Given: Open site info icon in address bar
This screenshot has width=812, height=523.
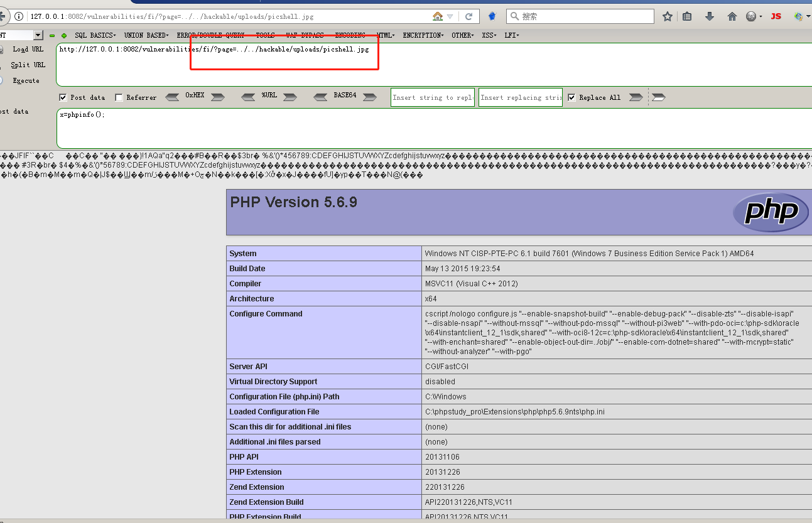Looking at the screenshot, I should pyautogui.click(x=19, y=16).
